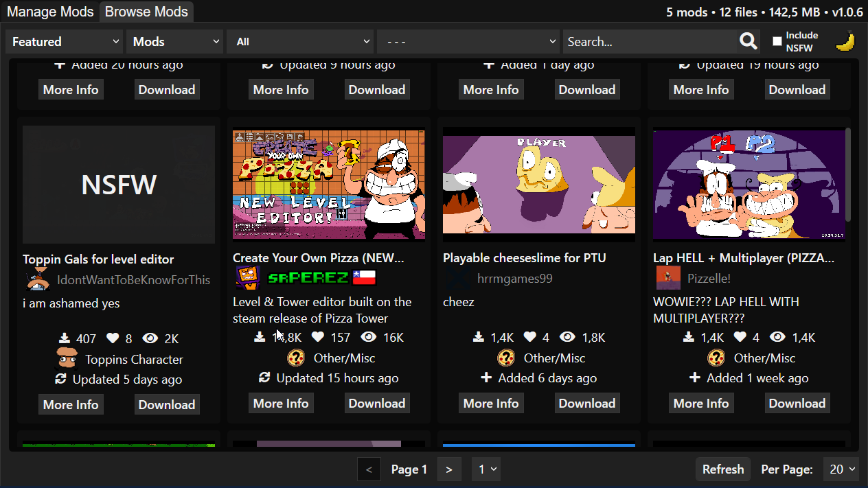Click the IdontWantToBeKnowForThis author name
The height and width of the screenshot is (488, 868).
(x=134, y=280)
